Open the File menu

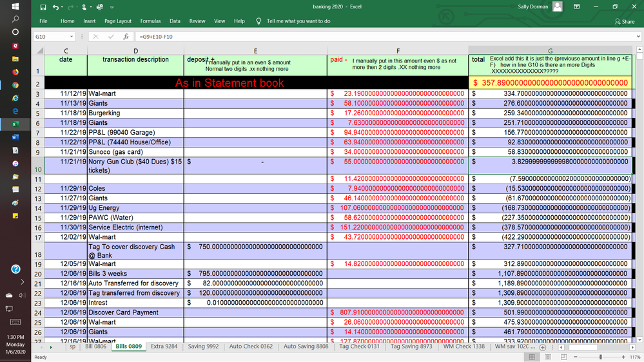pos(43,21)
